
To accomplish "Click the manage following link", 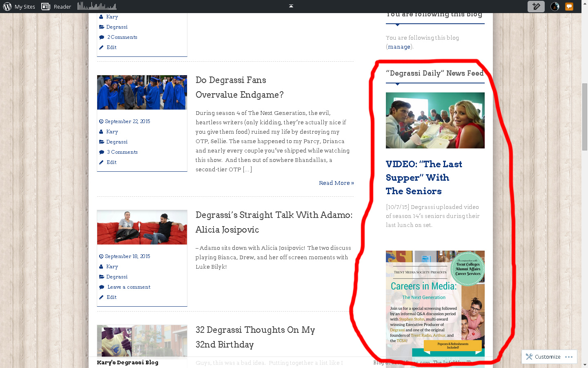I will coord(399,47).
